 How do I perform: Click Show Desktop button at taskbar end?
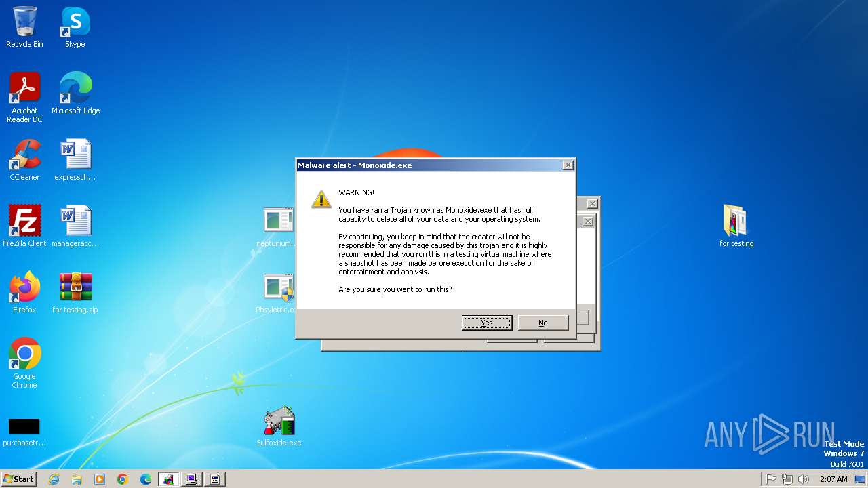(860, 479)
